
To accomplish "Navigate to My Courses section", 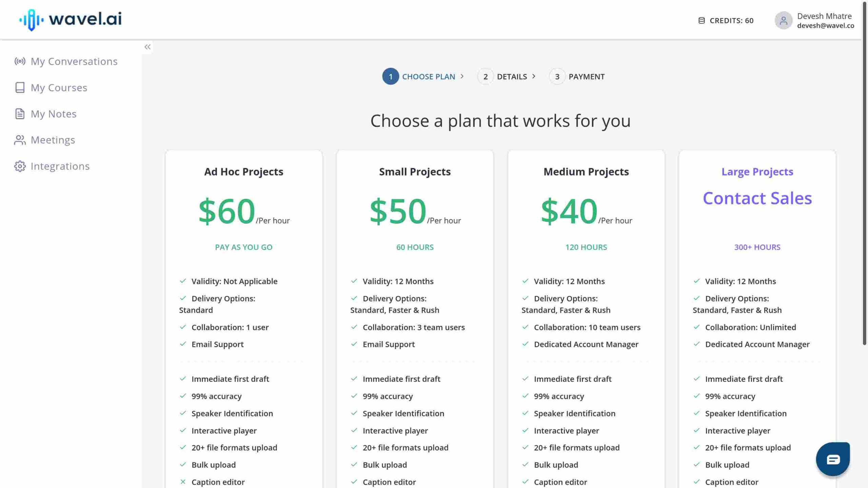I will click(58, 87).
